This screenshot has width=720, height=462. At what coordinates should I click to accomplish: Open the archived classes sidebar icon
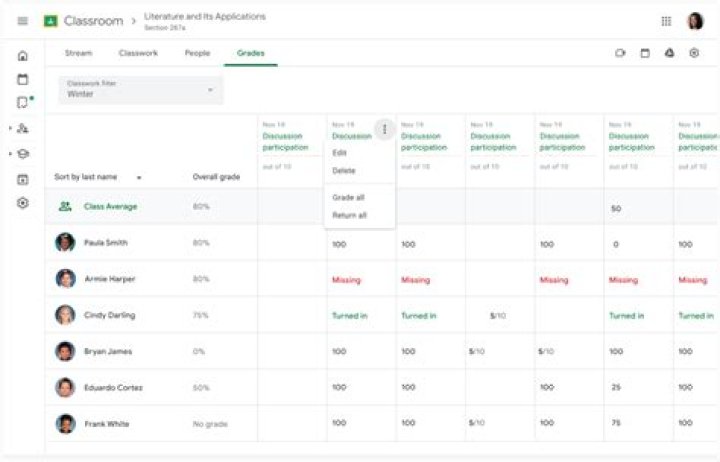coord(22,180)
